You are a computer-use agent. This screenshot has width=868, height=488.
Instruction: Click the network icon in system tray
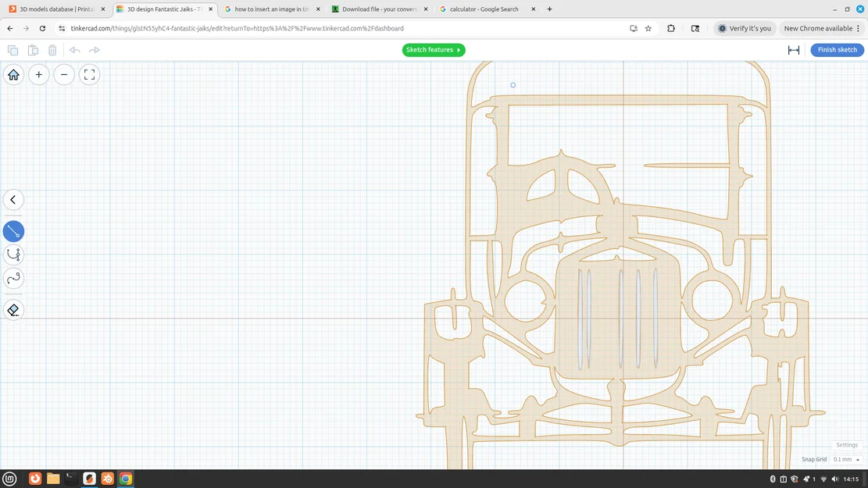pos(823,479)
